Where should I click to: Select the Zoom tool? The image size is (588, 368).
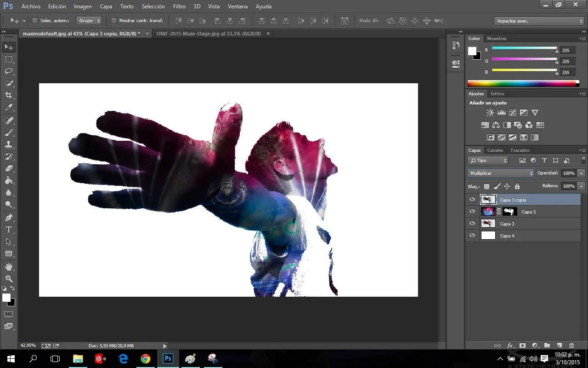click(8, 279)
